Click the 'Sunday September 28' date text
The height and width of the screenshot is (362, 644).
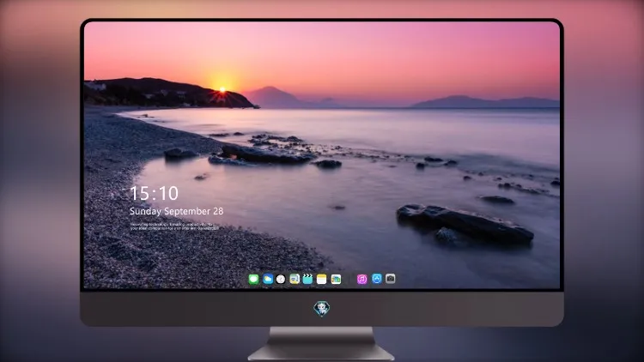[177, 211]
